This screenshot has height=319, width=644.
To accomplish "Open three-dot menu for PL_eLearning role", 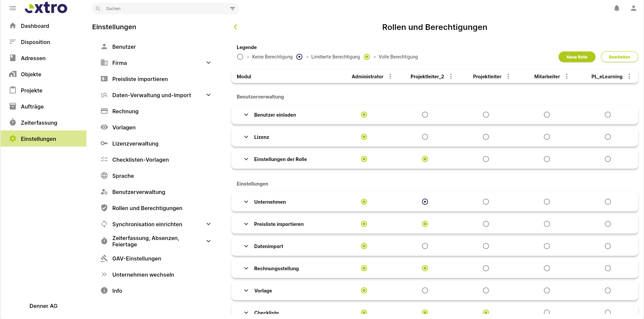I will tap(629, 76).
